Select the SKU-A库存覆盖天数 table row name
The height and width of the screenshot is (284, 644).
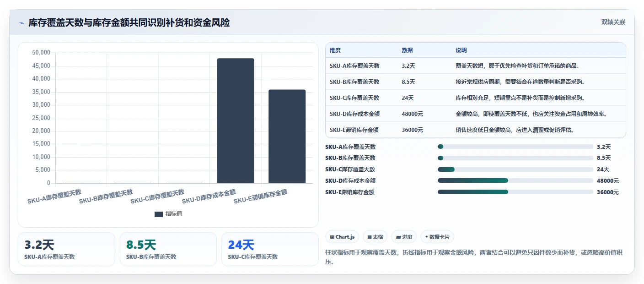[354, 66]
